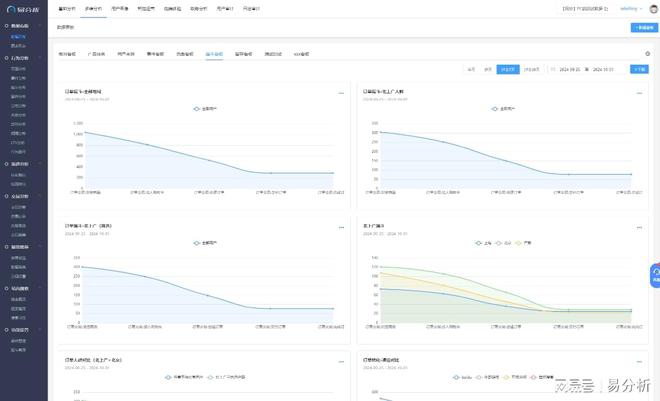Click the 2024-09-25 start date field

pyautogui.click(x=570, y=69)
